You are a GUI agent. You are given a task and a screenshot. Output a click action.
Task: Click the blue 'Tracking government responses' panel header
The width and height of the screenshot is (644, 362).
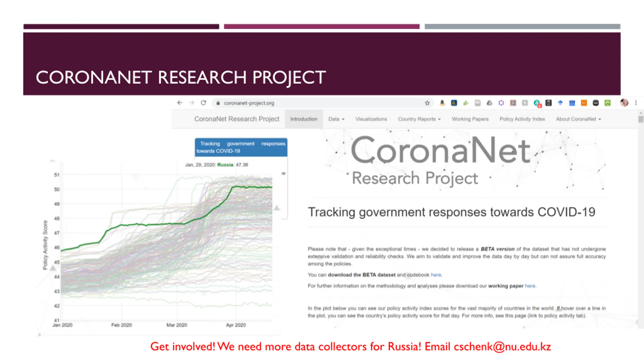pos(241,147)
